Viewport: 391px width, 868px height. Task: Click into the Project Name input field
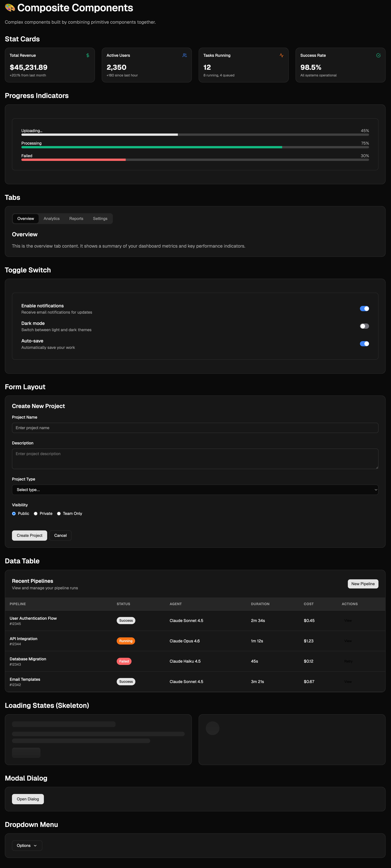[195, 428]
